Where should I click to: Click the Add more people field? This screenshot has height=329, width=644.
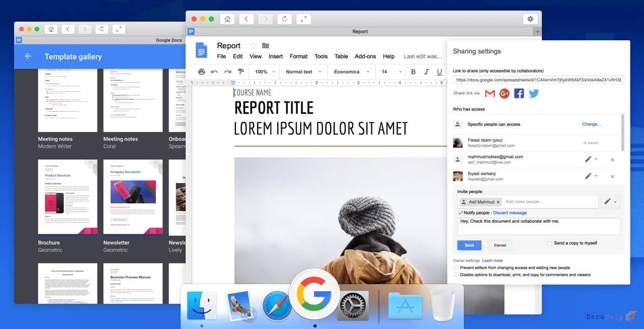click(549, 202)
